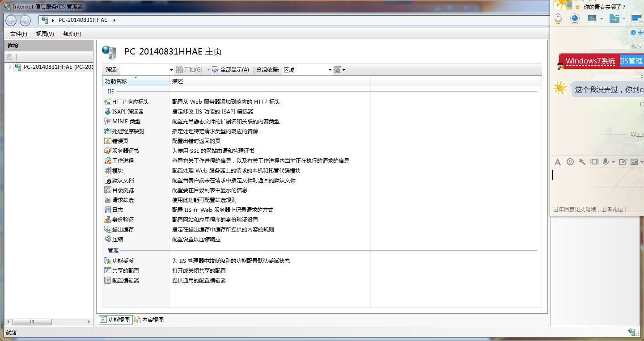Open the 模块 feature icon

coord(107,171)
